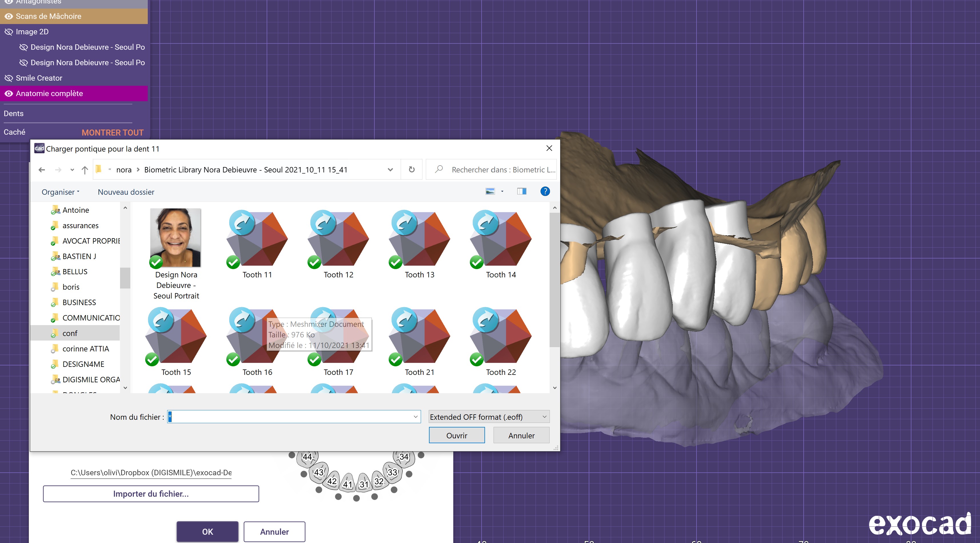Click MONTRER TOUT link
The width and height of the screenshot is (980, 543).
[113, 132]
